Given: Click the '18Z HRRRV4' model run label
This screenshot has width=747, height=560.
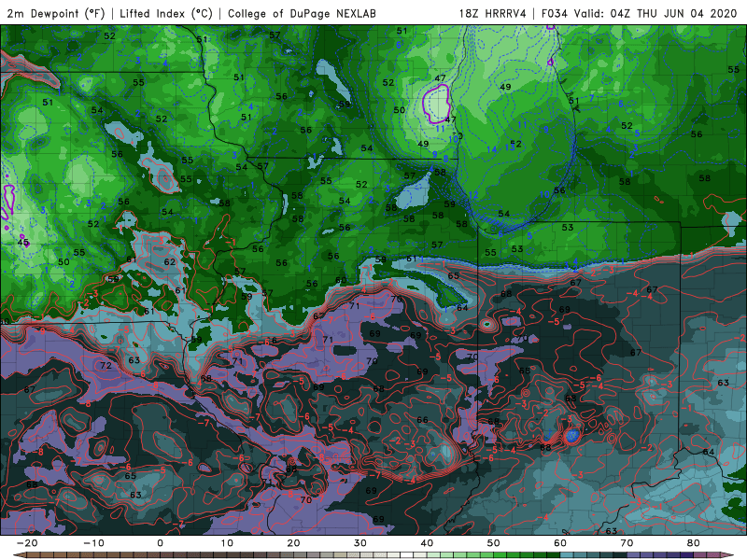Looking at the screenshot, I should [x=493, y=13].
